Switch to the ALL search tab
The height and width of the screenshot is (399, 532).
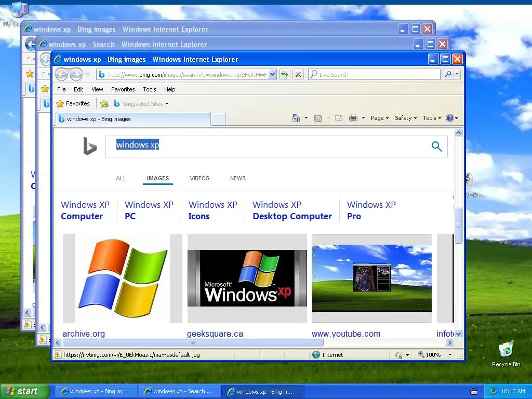click(121, 178)
